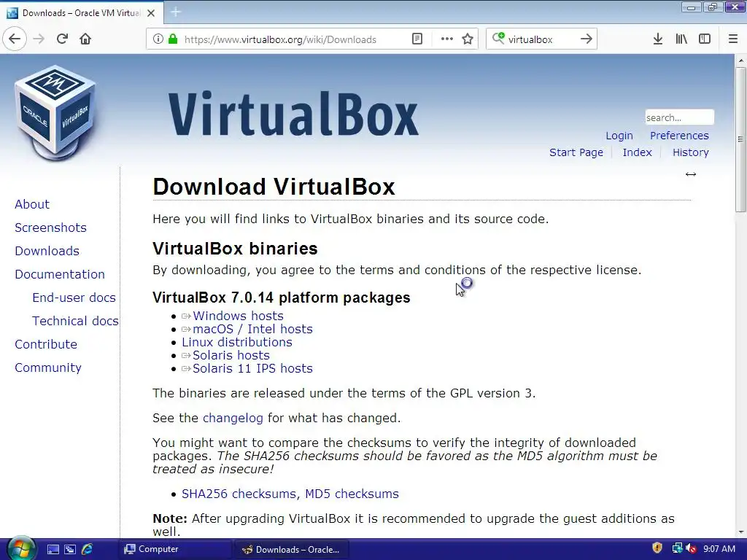747x560 pixels.
Task: Show sidebars icon in toolbar
Action: click(x=705, y=39)
